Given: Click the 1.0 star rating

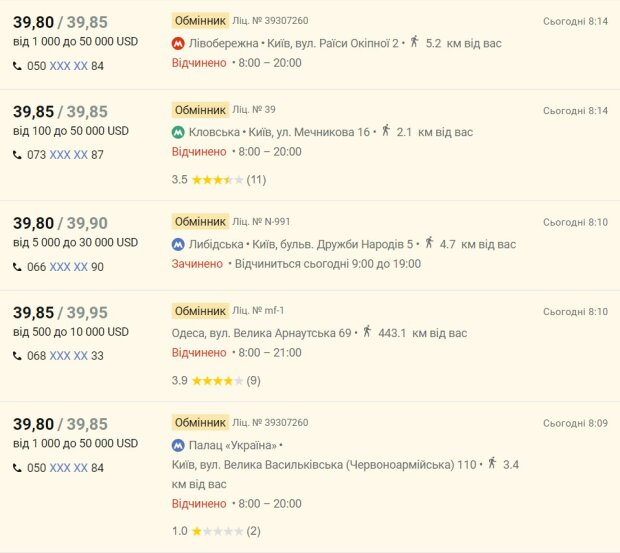Looking at the screenshot, I should [x=217, y=531].
